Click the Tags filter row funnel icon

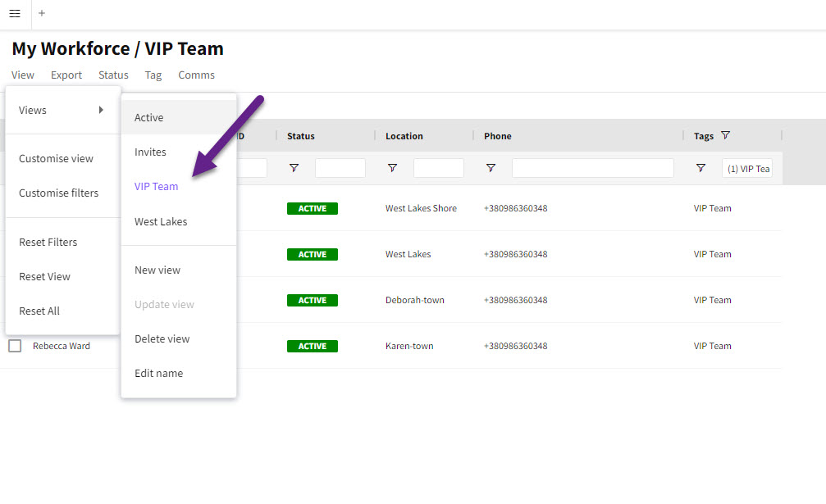coord(701,168)
